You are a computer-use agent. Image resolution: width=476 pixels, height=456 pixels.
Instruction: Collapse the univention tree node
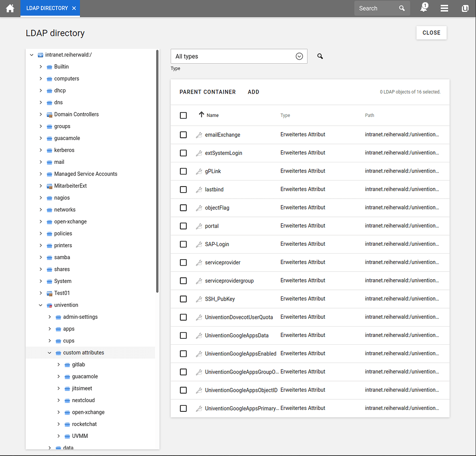[x=41, y=305]
